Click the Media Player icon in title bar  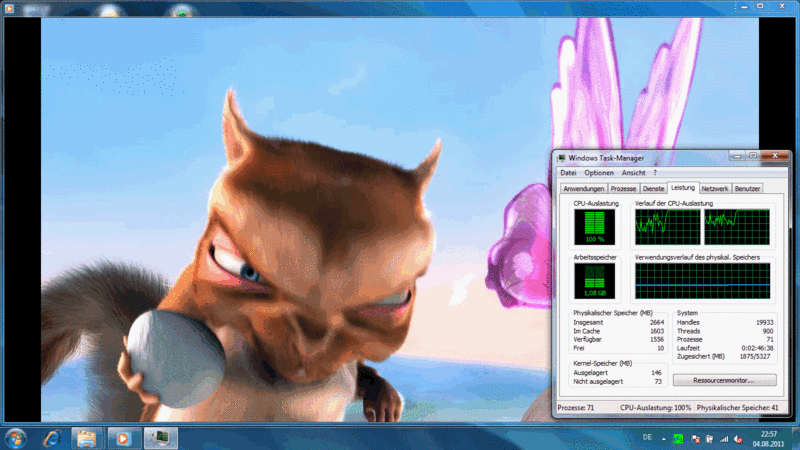tap(9, 8)
